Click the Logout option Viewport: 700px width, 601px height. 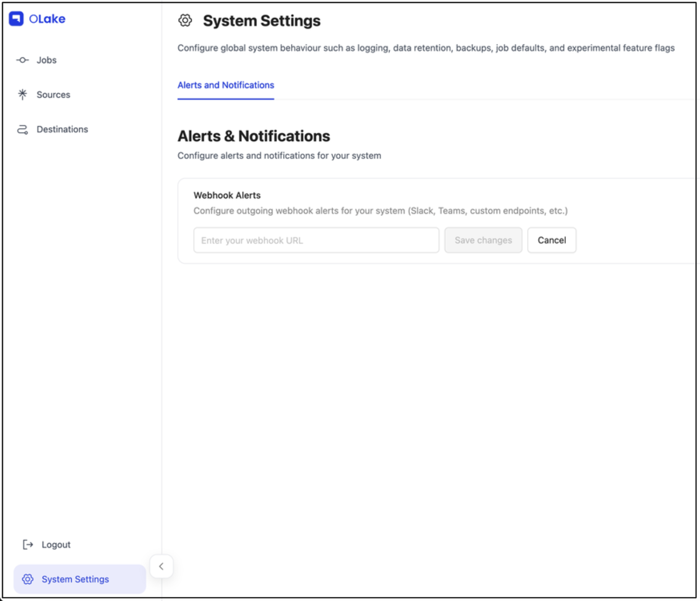(56, 544)
